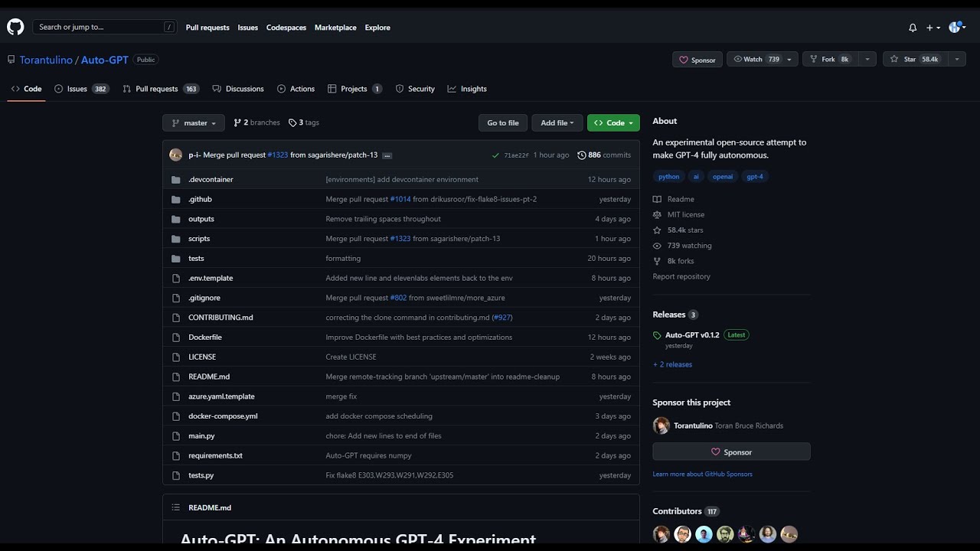Switch to the Insights tab
This screenshot has height=551, width=980.
click(467, 89)
